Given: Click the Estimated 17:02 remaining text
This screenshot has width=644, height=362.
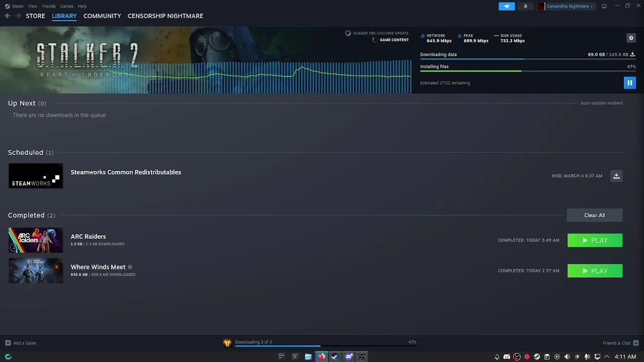Looking at the screenshot, I should pyautogui.click(x=445, y=83).
